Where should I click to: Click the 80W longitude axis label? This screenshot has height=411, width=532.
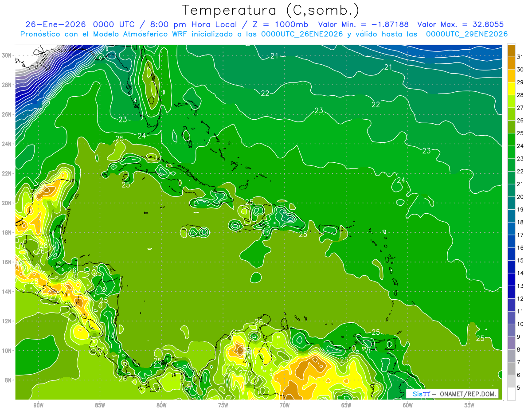tap(161, 405)
